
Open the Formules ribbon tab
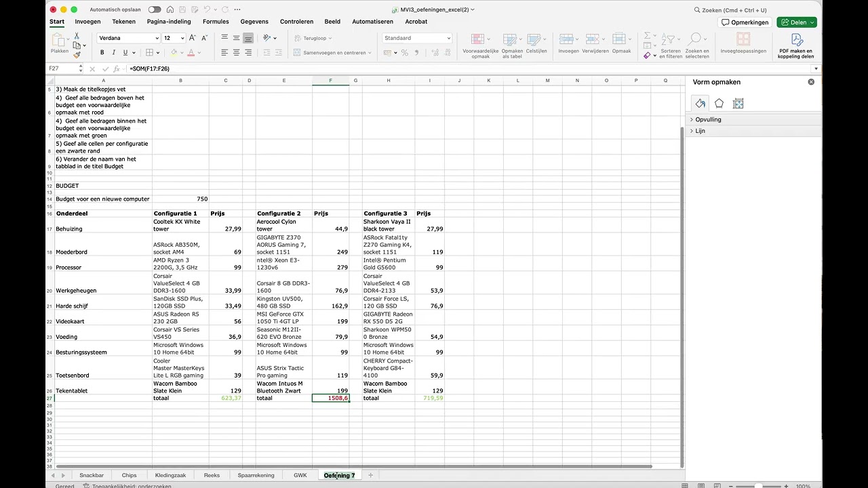tap(216, 22)
